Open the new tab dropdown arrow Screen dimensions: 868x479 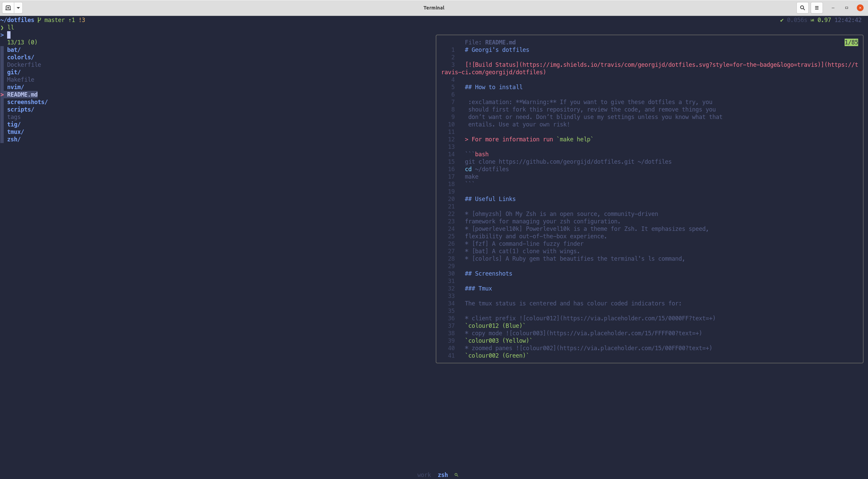click(18, 7)
